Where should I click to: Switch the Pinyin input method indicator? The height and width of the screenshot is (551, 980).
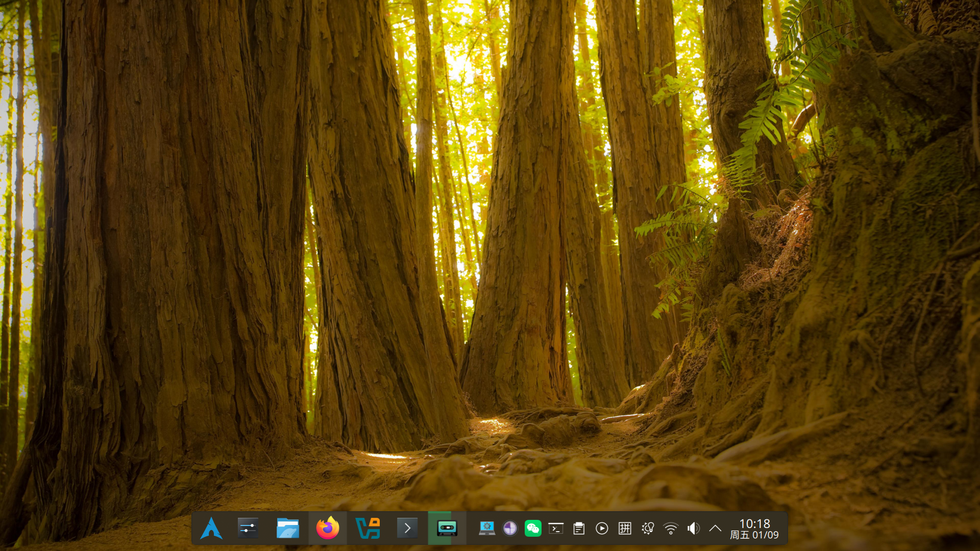[625, 528]
